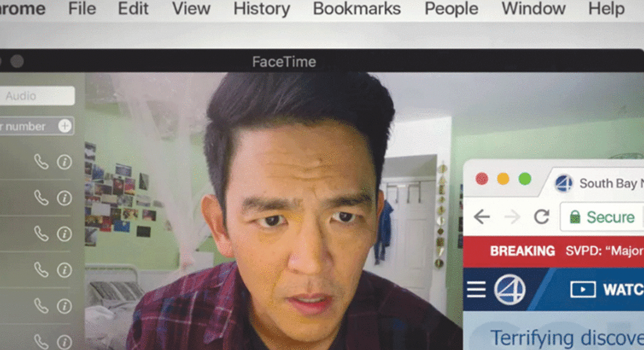This screenshot has height=350, width=644.
Task: Click the BREAKING SVPD news banner
Action: [x=554, y=251]
